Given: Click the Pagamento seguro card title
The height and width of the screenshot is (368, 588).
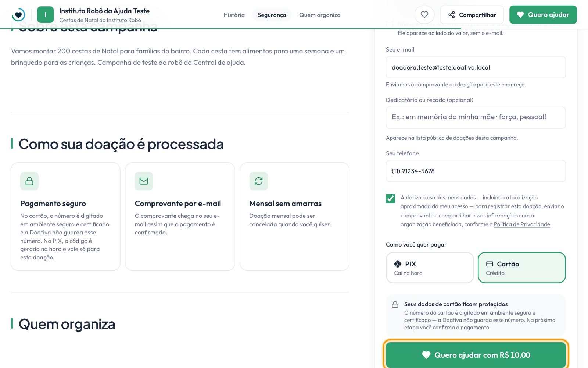Looking at the screenshot, I should (53, 204).
